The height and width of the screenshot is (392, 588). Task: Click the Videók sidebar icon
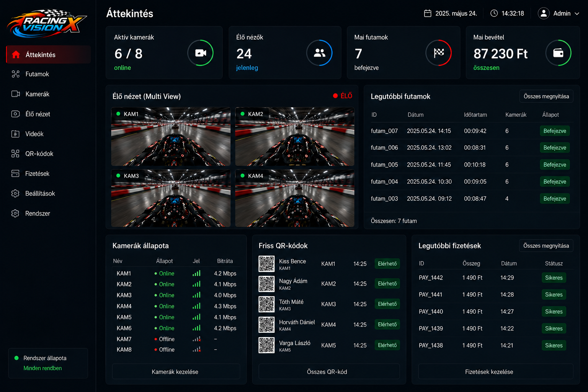click(16, 134)
